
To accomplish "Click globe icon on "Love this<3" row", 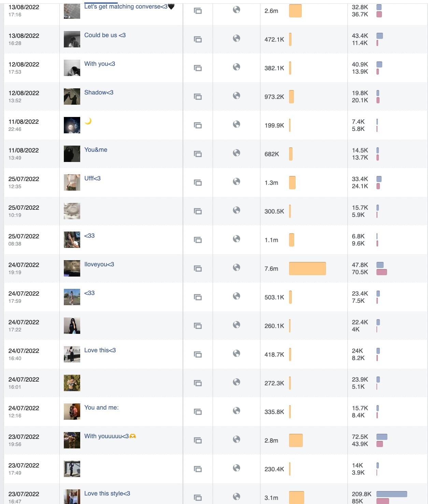I will (237, 353).
